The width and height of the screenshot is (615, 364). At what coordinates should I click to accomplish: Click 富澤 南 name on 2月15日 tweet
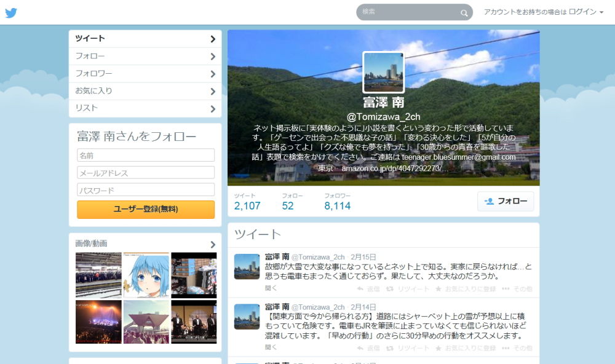click(277, 257)
